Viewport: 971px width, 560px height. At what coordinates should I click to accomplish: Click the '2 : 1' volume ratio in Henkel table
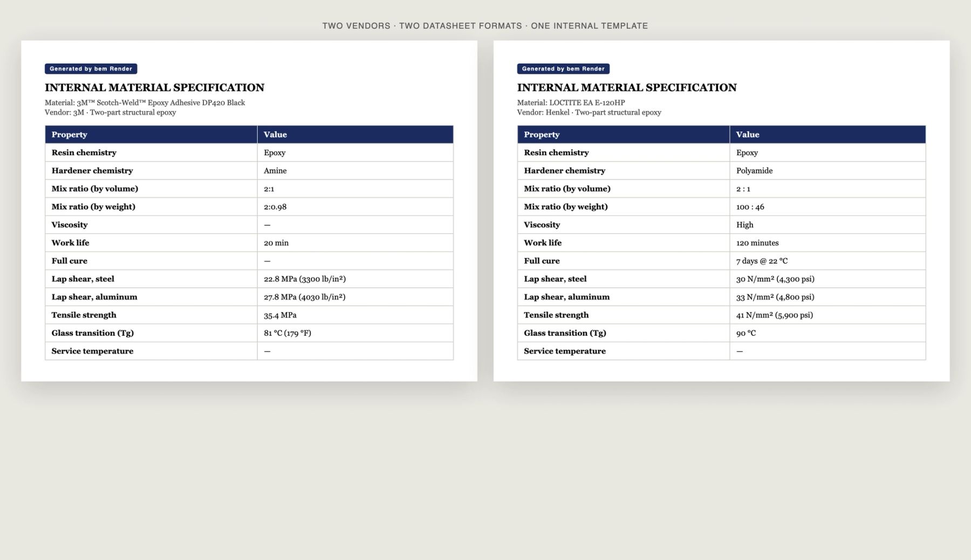[743, 189]
